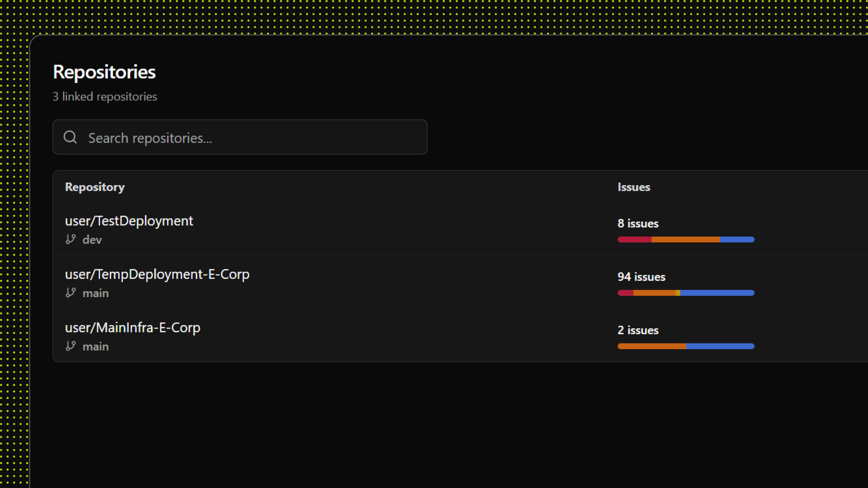Screen dimensions: 868x488
Task: Click yellow sliver in 94 issues bar
Action: coord(678,293)
